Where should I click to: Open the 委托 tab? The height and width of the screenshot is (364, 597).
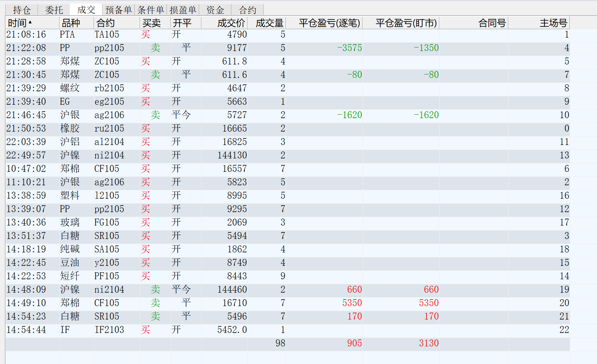(54, 10)
